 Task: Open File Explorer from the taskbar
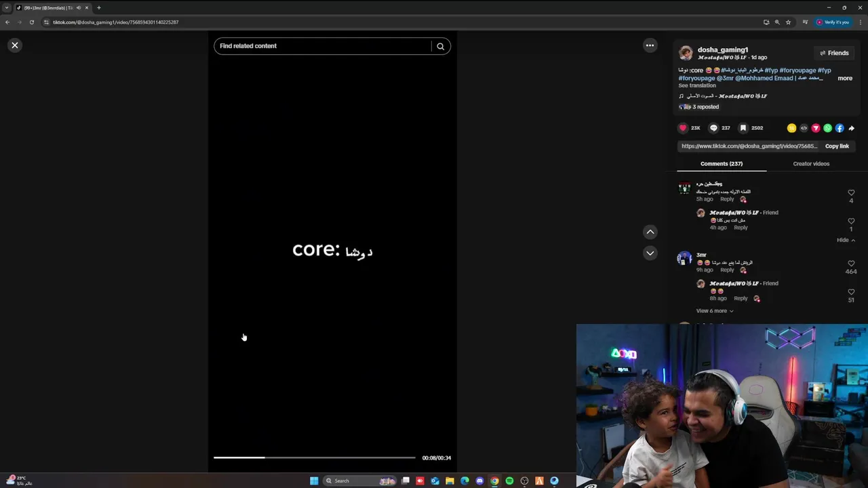tap(450, 481)
